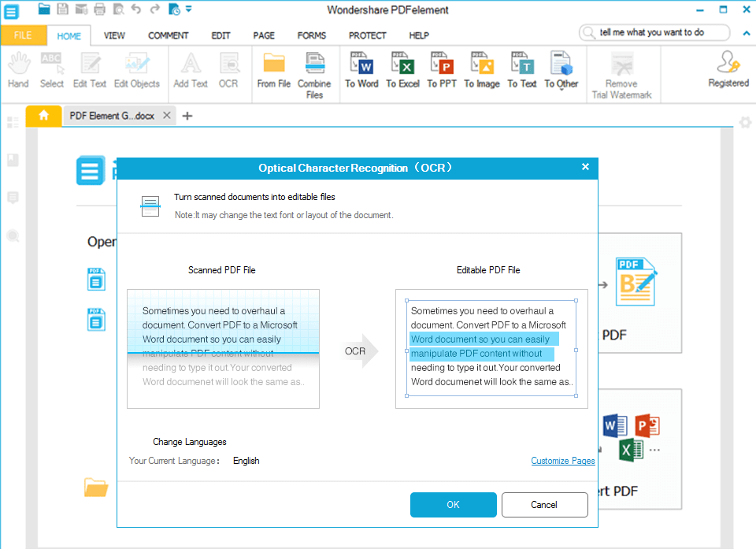The image size is (756, 549).
Task: Switch to the PROTECT ribbon tab
Action: 367,35
